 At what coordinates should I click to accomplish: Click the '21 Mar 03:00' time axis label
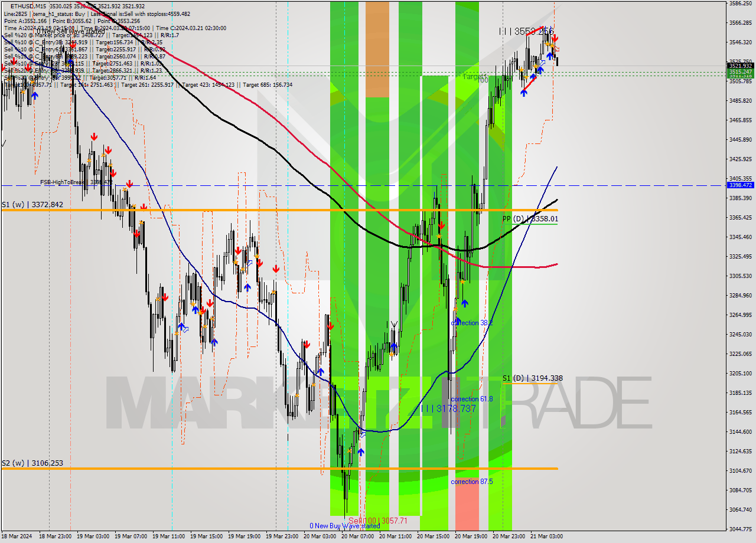tap(548, 537)
